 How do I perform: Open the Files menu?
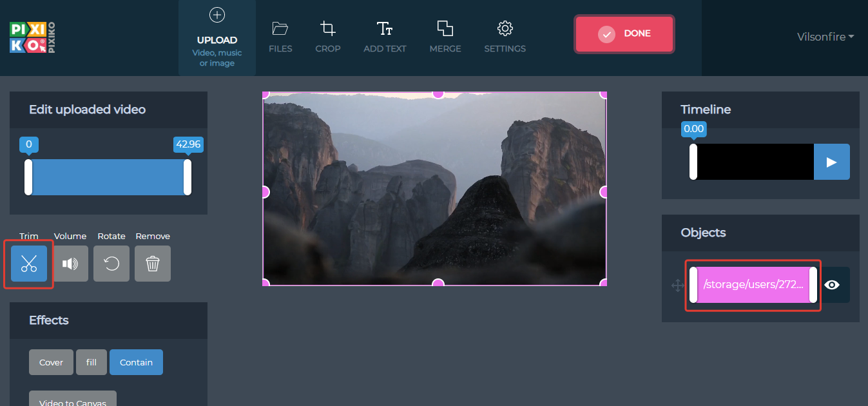pyautogui.click(x=280, y=37)
